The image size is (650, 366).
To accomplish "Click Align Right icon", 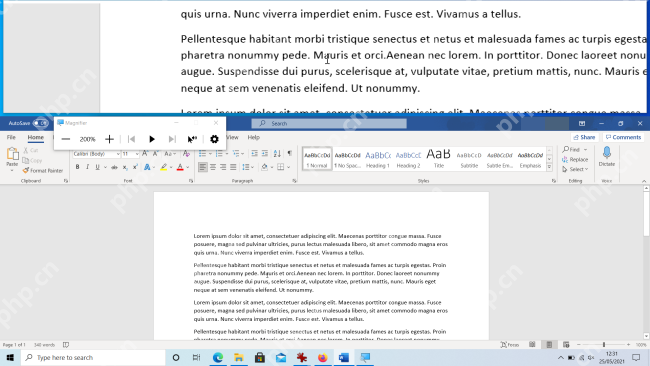I will tap(223, 167).
